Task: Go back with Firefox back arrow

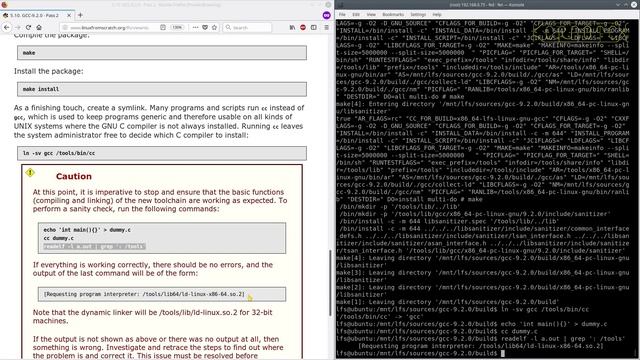Action: coord(7,27)
